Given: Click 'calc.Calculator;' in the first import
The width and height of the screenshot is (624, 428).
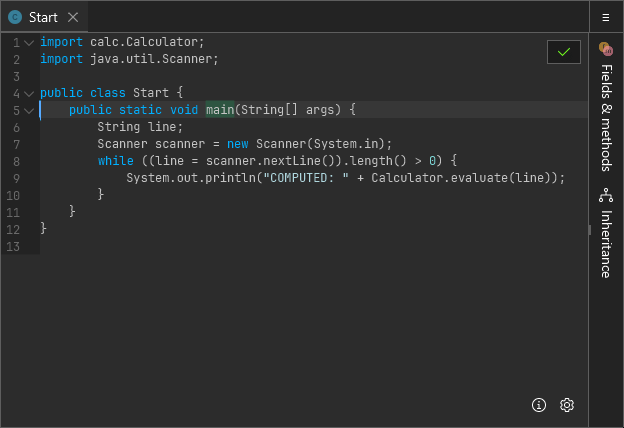Looking at the screenshot, I should (147, 42).
